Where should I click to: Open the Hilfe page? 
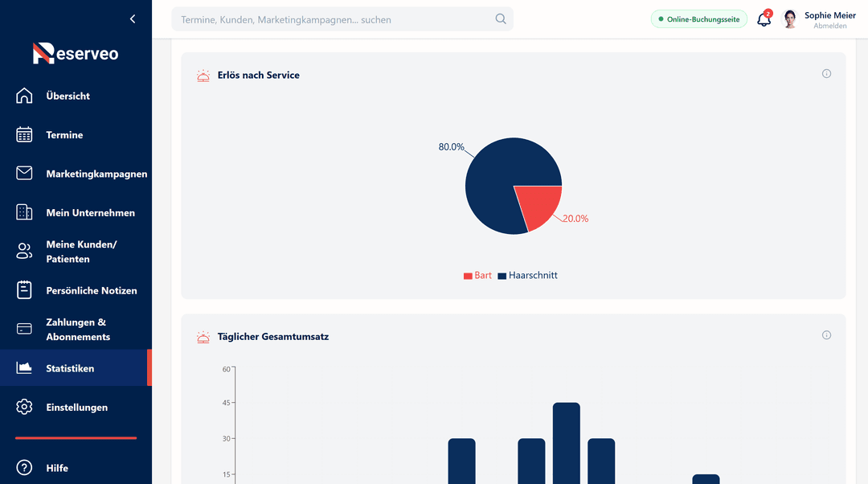coord(76,468)
